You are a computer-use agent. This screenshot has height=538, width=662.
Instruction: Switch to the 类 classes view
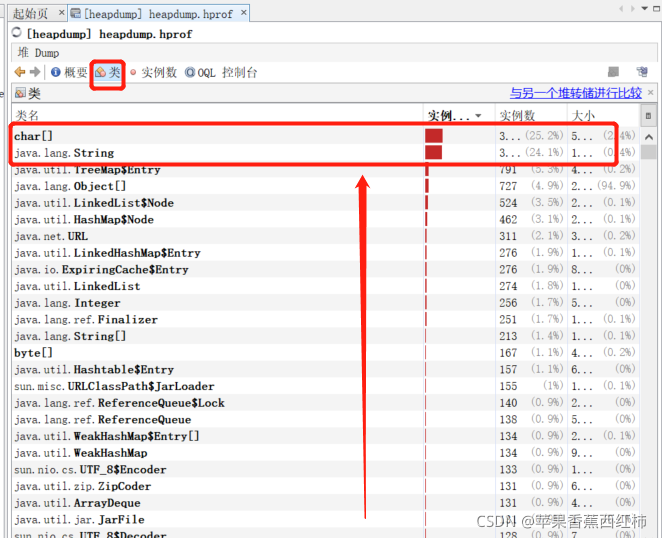pyautogui.click(x=108, y=72)
